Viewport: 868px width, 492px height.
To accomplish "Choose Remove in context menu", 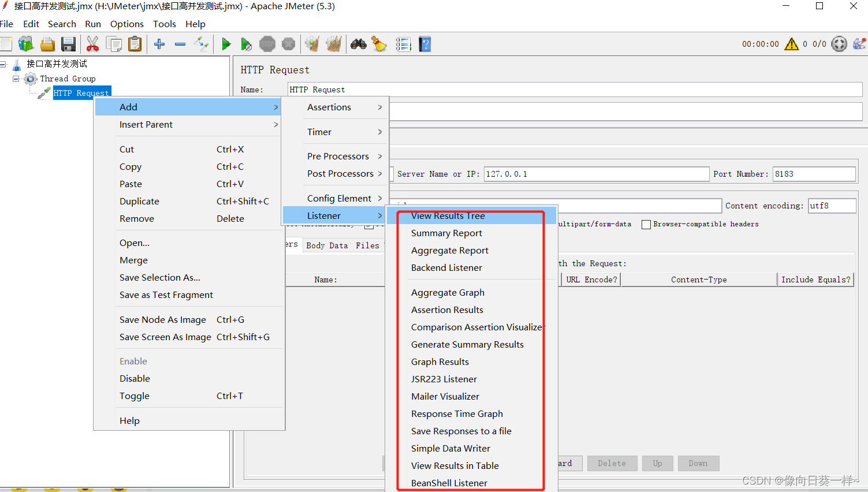I will pyautogui.click(x=188, y=219).
